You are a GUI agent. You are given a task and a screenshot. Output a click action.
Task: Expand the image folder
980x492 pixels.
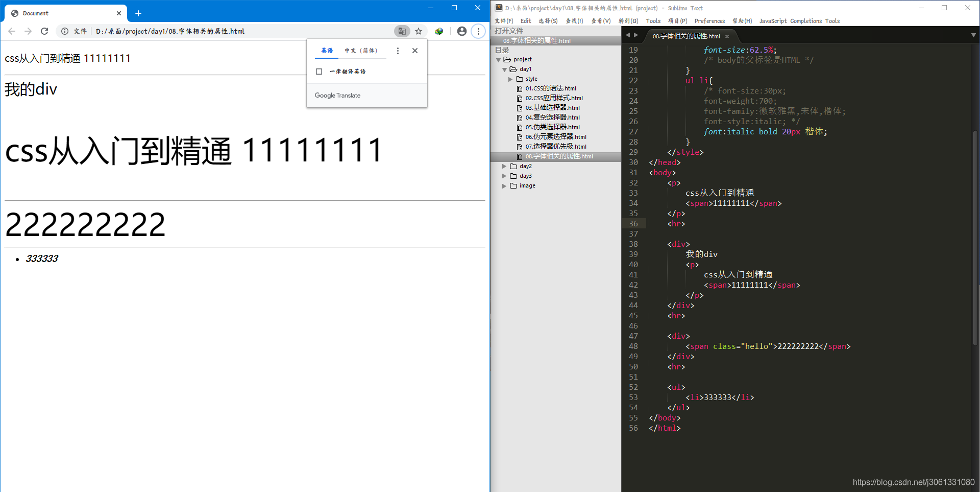tap(504, 186)
